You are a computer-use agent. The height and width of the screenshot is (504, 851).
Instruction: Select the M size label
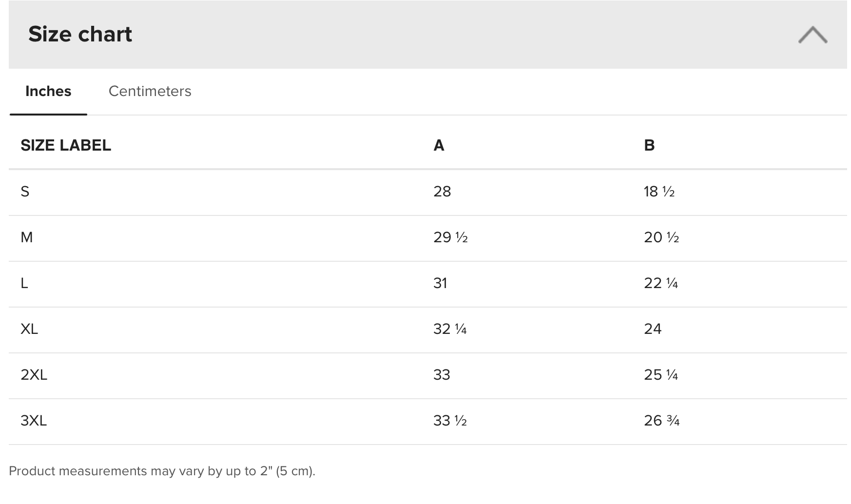[27, 237]
